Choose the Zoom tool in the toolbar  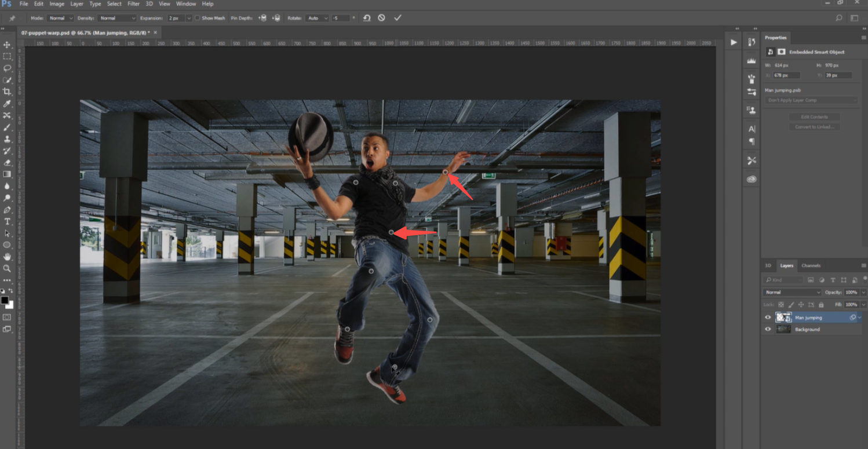tap(7, 268)
